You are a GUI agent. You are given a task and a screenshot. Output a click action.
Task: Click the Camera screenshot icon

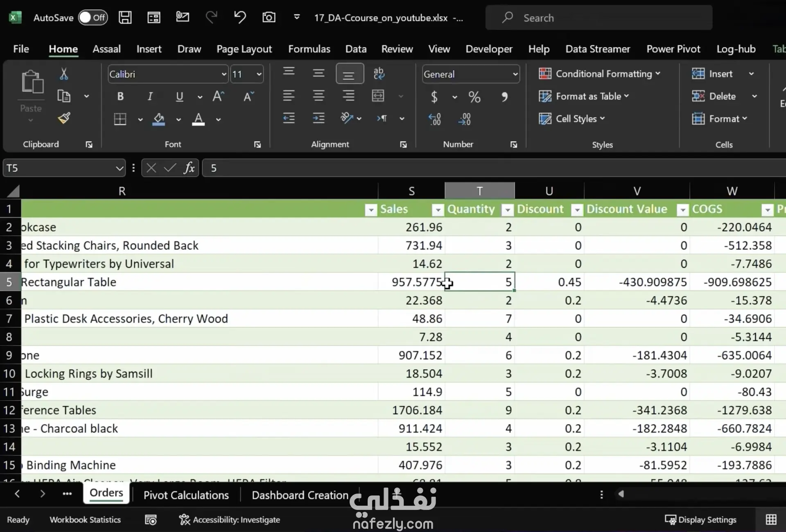pyautogui.click(x=269, y=17)
